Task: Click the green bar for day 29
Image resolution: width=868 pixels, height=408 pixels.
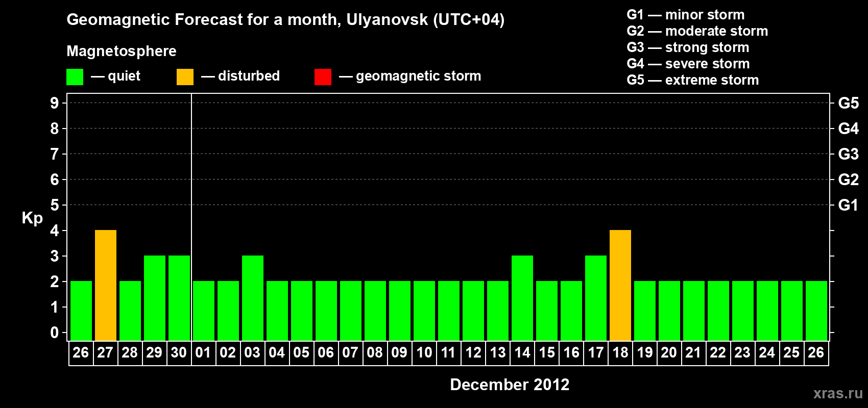Action: tap(155, 298)
